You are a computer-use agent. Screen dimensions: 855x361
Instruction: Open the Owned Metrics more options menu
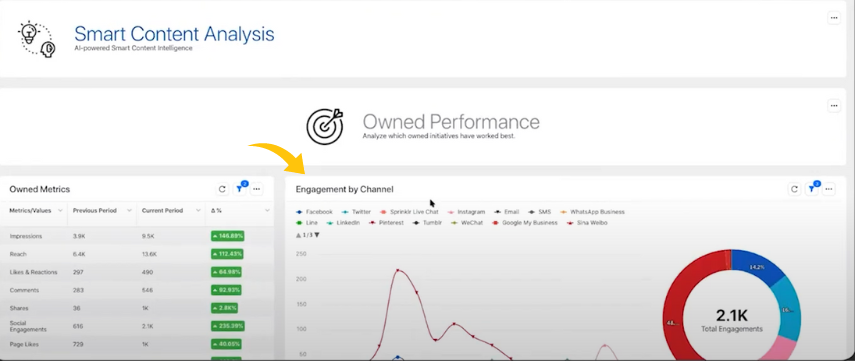click(256, 189)
